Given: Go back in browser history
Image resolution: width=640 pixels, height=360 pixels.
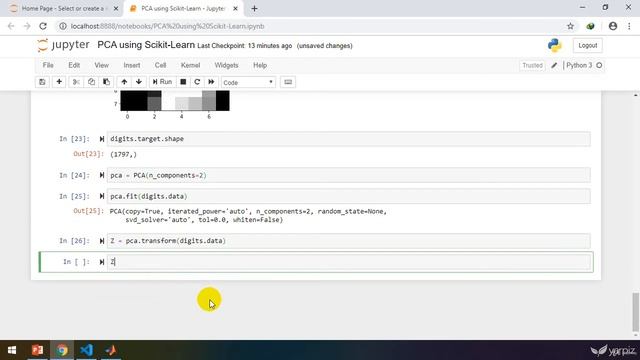Looking at the screenshot, I should point(11,26).
